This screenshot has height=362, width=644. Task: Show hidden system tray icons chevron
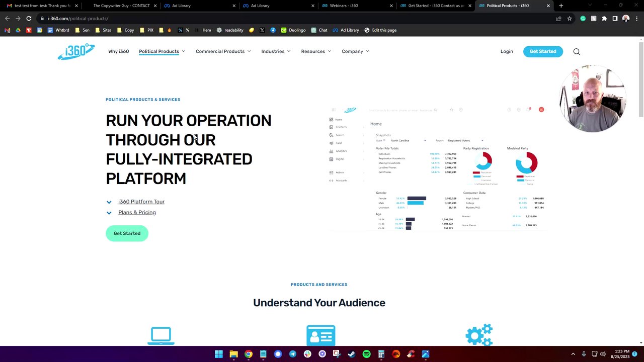[573, 354]
